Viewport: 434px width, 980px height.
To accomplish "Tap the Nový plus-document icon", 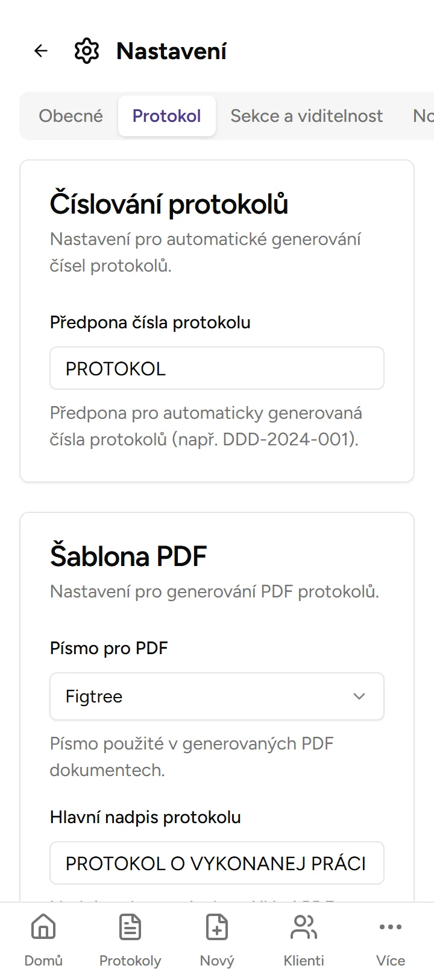I will [216, 926].
